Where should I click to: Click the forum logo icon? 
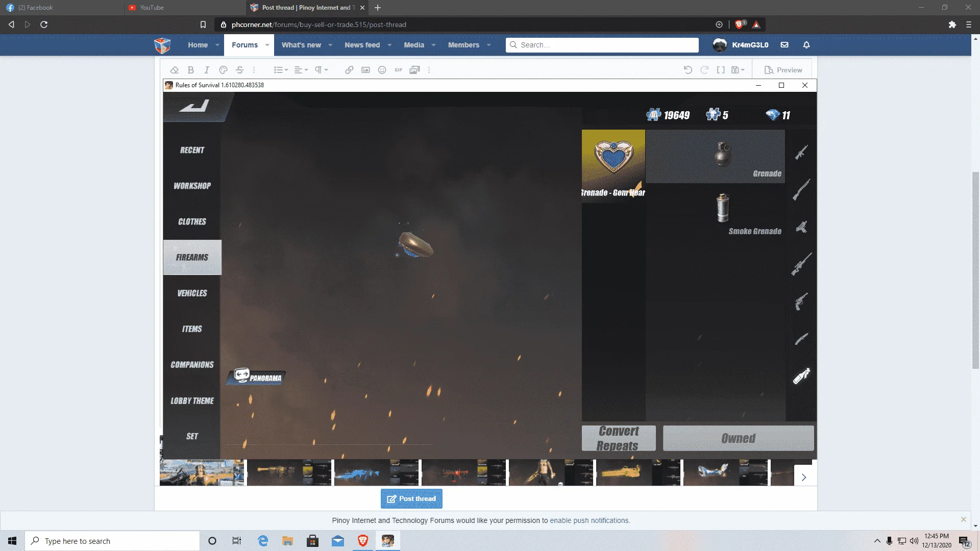click(x=162, y=45)
